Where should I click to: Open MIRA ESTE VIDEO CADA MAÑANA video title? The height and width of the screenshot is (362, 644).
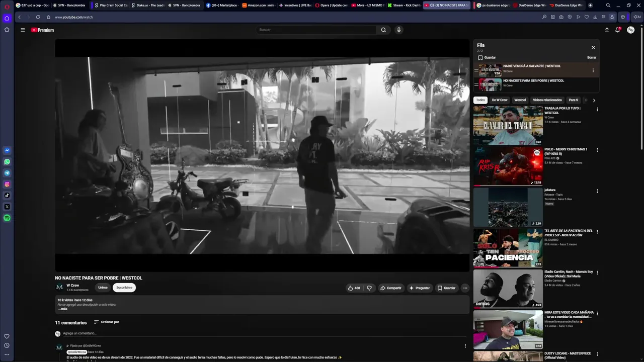pos(569,314)
